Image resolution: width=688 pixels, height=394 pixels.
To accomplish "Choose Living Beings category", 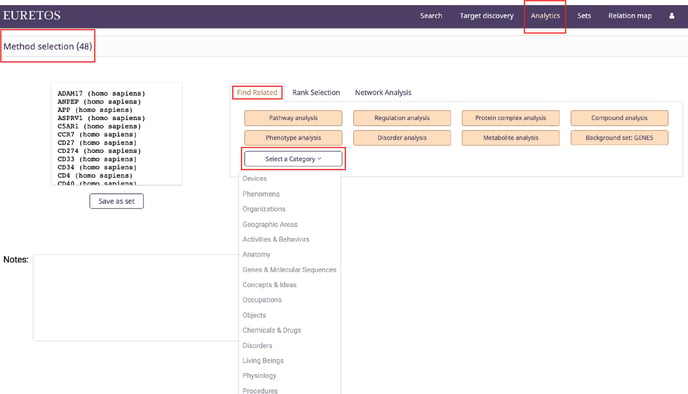I will [x=263, y=361].
